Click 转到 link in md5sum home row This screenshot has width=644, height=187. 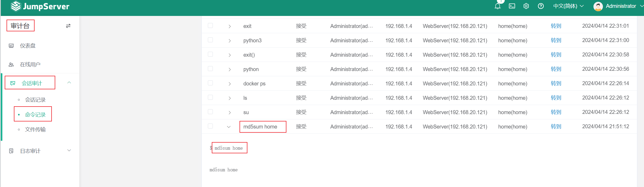pyautogui.click(x=556, y=127)
